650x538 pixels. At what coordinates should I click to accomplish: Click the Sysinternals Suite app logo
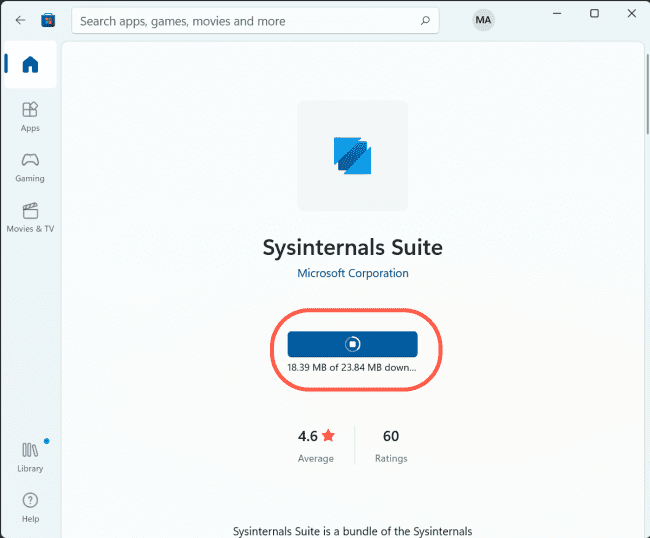click(x=352, y=155)
